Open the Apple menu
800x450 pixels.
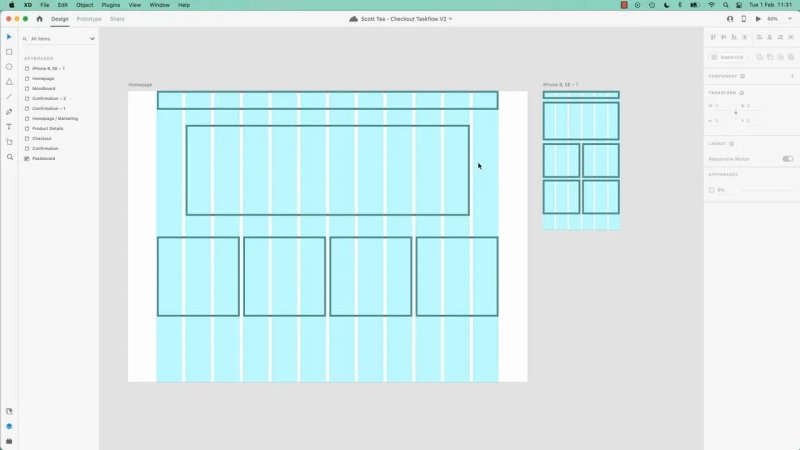click(x=11, y=5)
